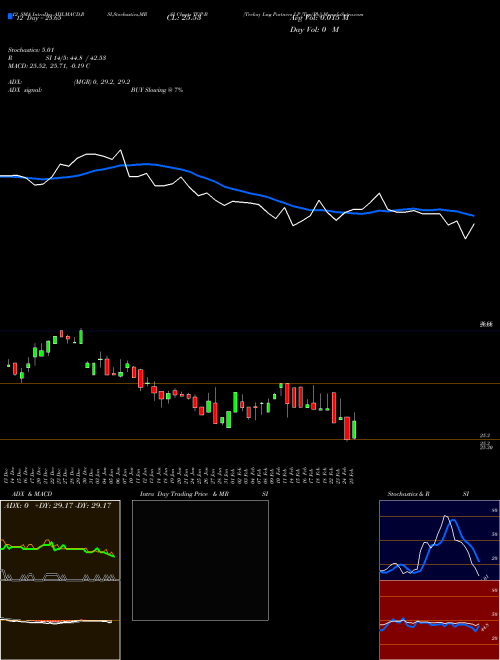Click the ADX (MGR) 0, 29.2, 29.2 line
This screenshot has height=660, width=500.
point(69,82)
